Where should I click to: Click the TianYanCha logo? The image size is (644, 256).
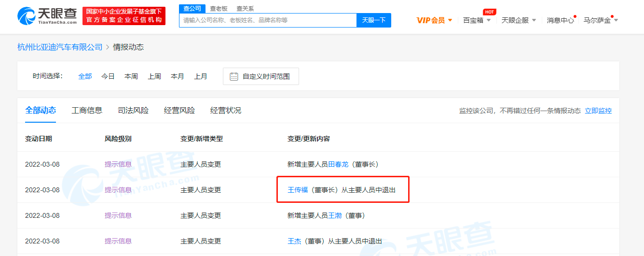pyautogui.click(x=47, y=16)
